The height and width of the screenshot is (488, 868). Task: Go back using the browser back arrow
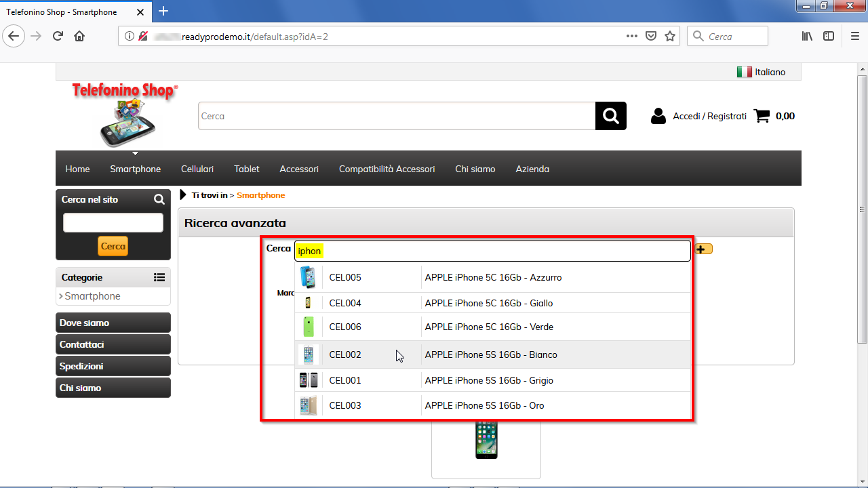pyautogui.click(x=14, y=37)
